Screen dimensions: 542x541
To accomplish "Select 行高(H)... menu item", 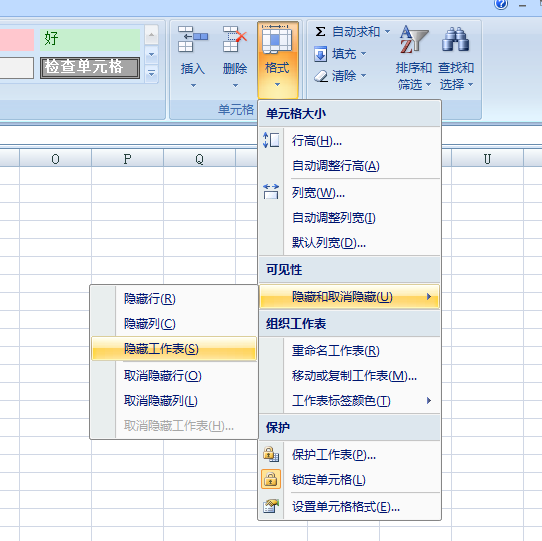I will tap(349, 141).
